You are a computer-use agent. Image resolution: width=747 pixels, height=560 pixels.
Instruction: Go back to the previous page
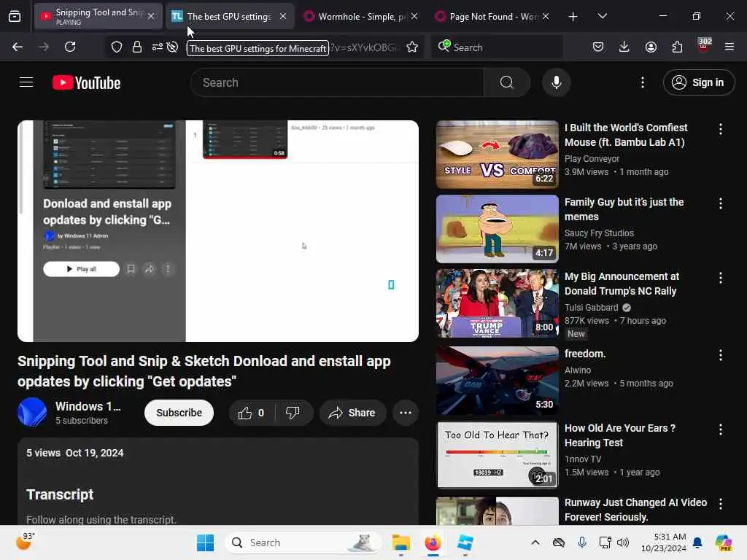point(18,47)
